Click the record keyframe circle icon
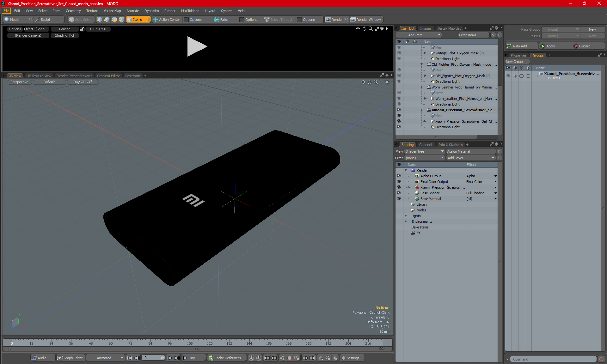The width and height of the screenshot is (607, 364). click(x=289, y=358)
